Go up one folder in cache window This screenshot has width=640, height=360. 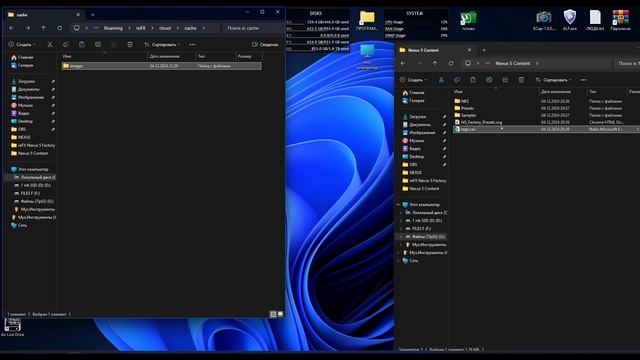(43, 28)
